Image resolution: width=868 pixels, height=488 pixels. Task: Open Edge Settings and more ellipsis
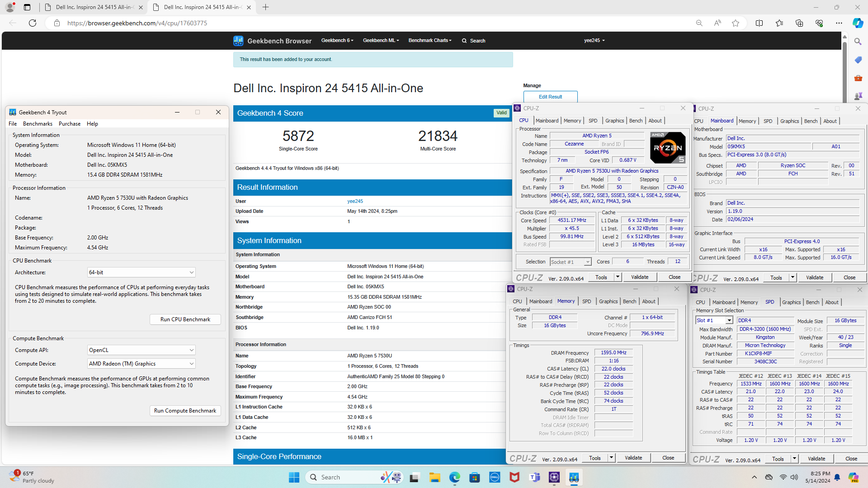(839, 23)
